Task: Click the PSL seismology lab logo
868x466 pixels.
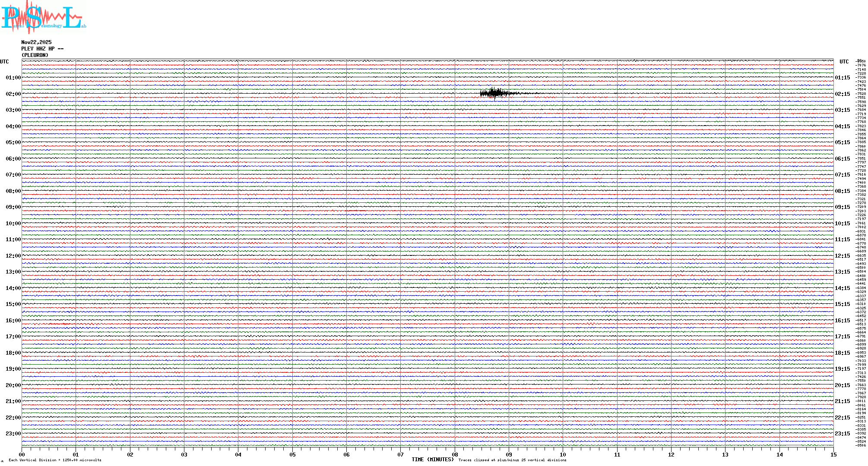Action: pyautogui.click(x=43, y=17)
